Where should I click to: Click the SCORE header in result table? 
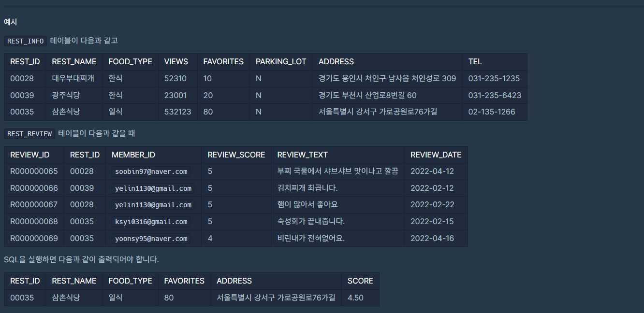(360, 281)
